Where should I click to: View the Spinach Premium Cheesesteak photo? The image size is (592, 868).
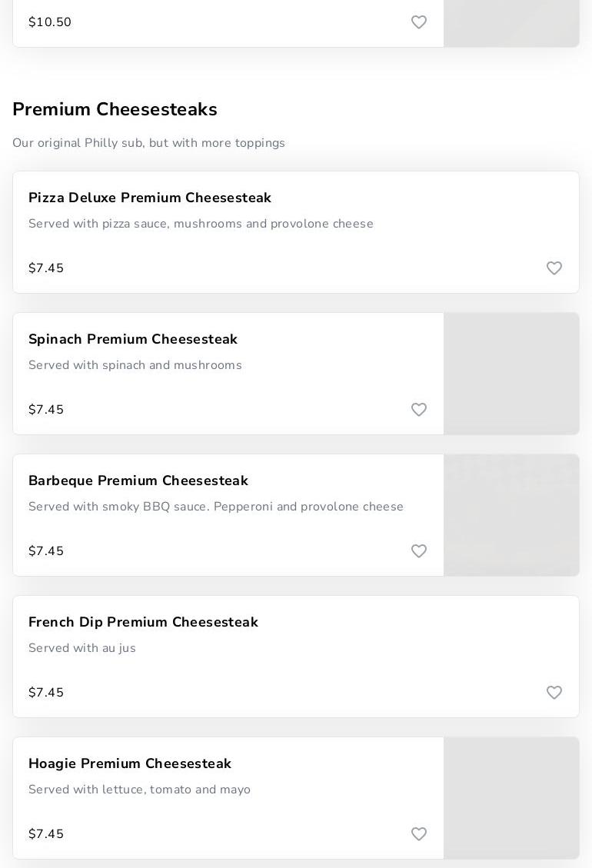511,374
